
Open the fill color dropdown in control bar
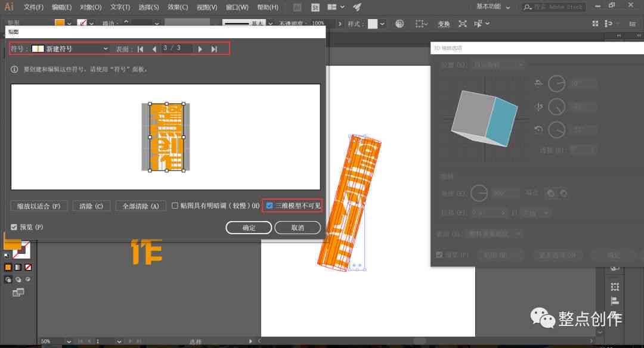coord(69,24)
